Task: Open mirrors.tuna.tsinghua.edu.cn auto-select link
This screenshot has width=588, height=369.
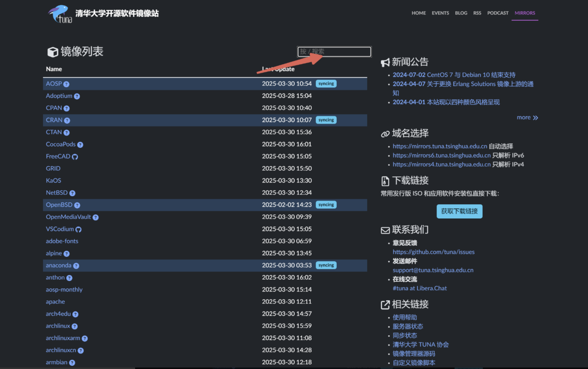Action: [x=440, y=146]
